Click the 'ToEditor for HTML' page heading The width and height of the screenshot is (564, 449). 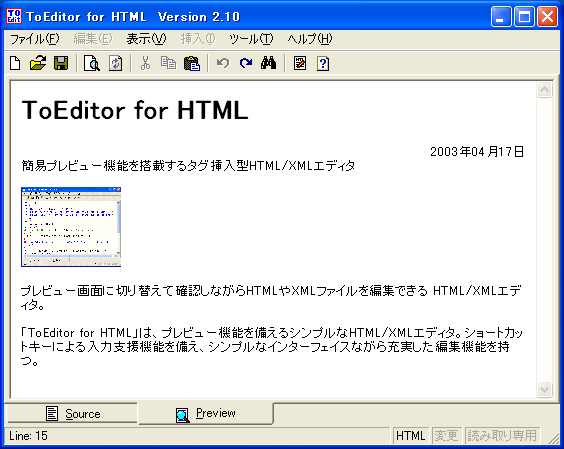(x=135, y=110)
